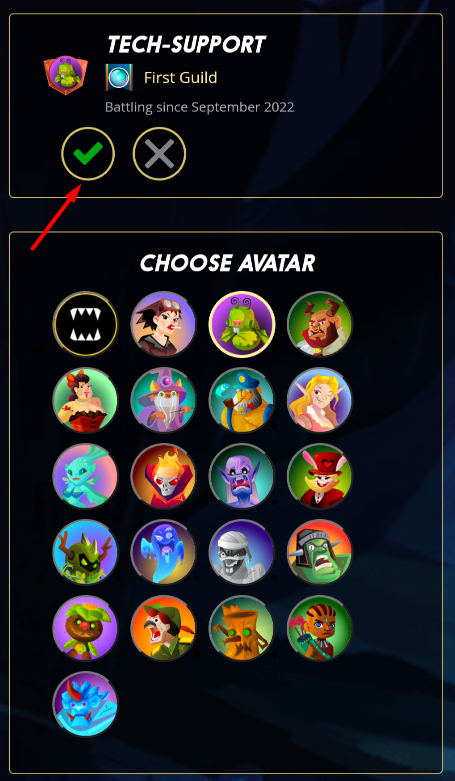Select the green orc with helmet avatar
The width and height of the screenshot is (455, 781).
320,552
